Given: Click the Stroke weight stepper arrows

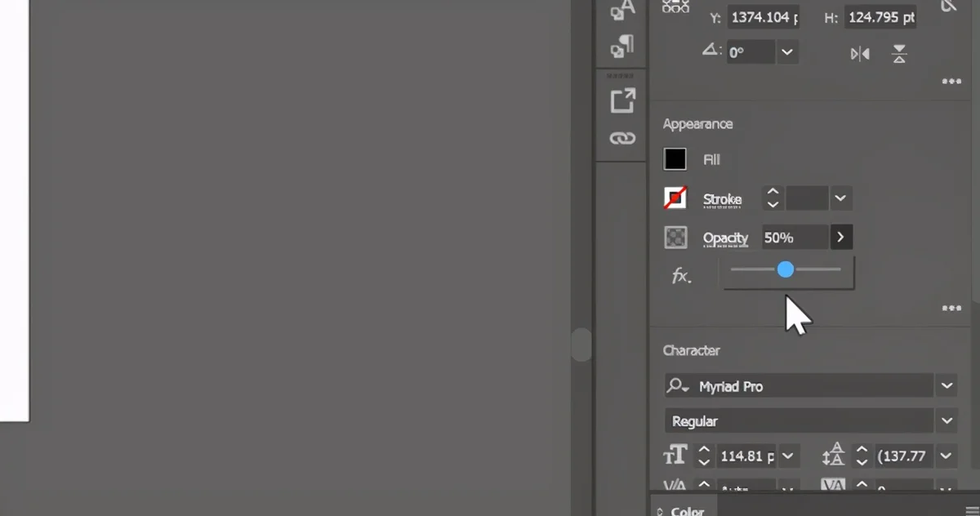Looking at the screenshot, I should click(773, 198).
